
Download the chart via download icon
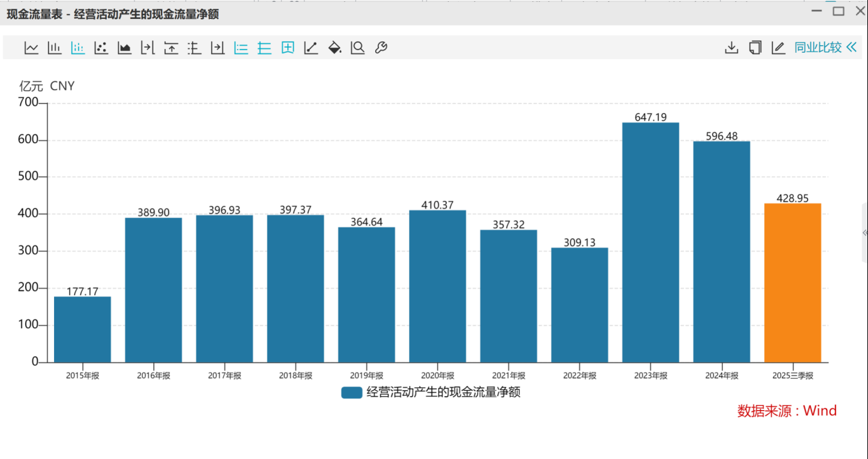(732, 48)
